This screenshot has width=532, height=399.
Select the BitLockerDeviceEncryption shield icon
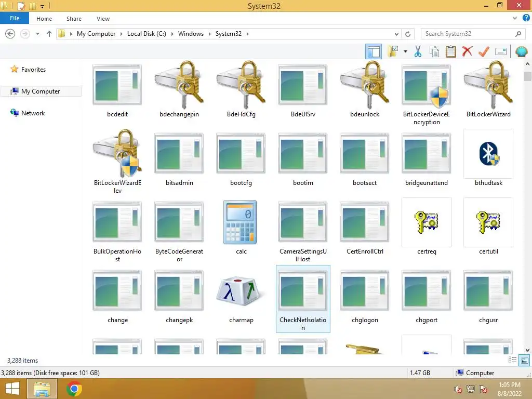pyautogui.click(x=427, y=85)
